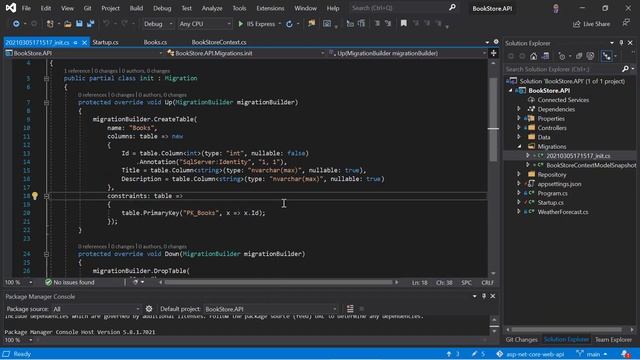Collapse the class init outlining box
This screenshot has width=640, height=360.
point(46,78)
